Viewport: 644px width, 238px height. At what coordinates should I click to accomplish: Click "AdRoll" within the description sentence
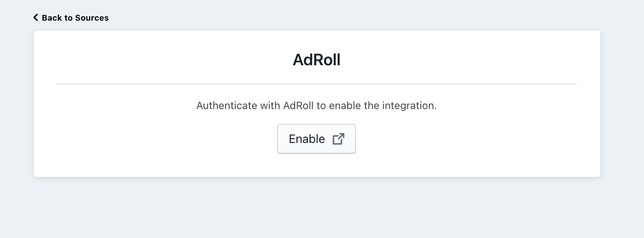point(299,105)
